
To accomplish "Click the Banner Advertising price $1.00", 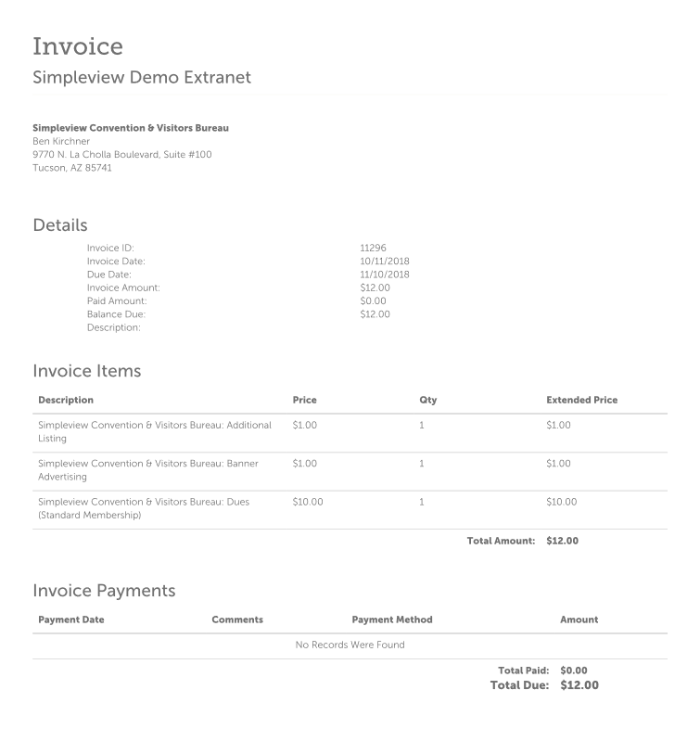I will [305, 463].
